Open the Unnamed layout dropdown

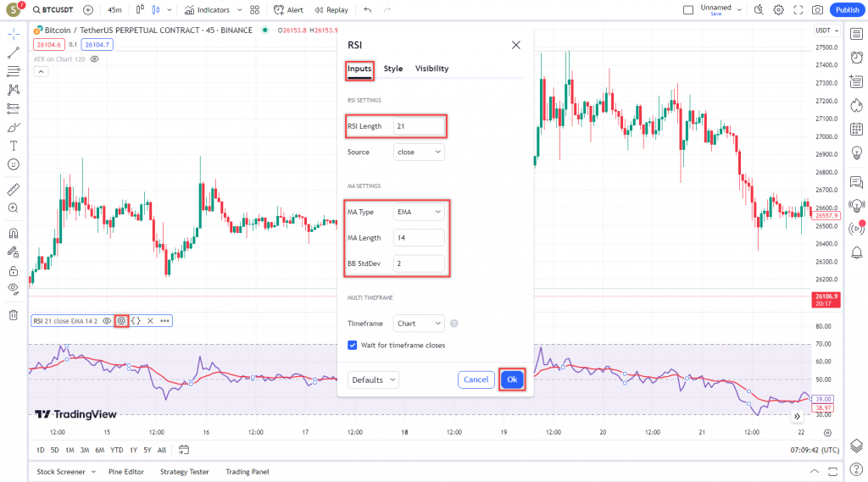click(x=739, y=10)
